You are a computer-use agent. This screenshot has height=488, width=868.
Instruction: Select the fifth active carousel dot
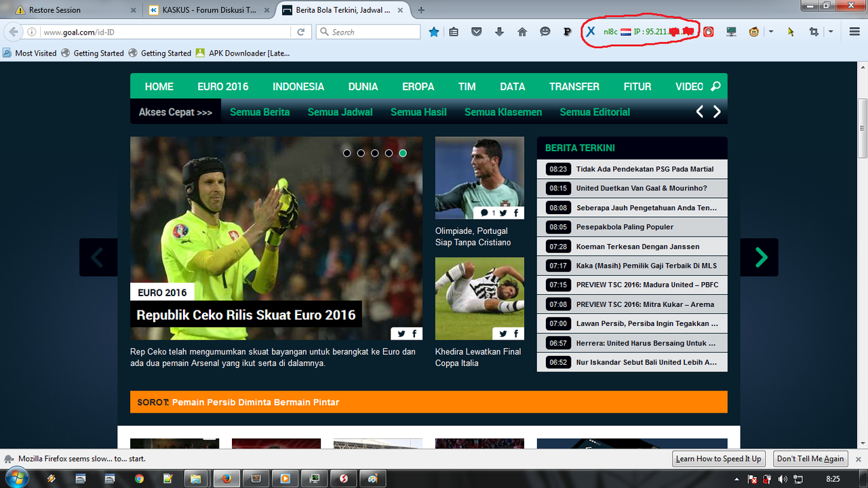[x=403, y=153]
